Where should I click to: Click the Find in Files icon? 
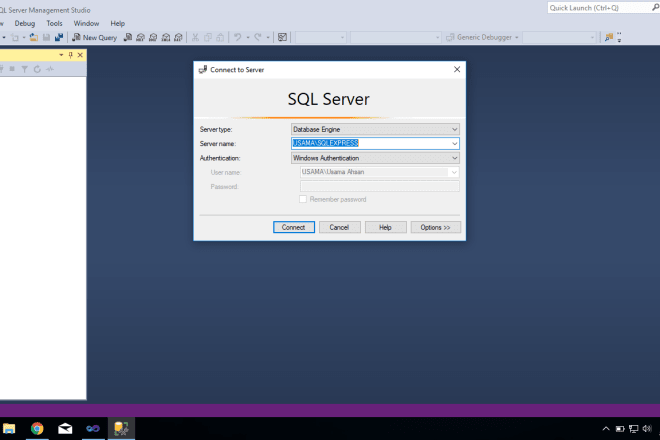(x=609, y=37)
